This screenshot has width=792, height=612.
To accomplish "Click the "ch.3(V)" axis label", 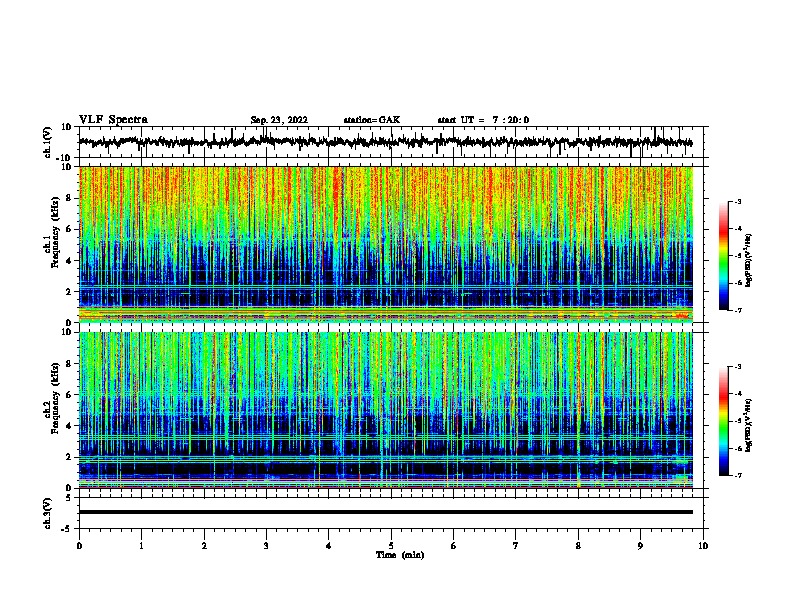I will click(48, 513).
